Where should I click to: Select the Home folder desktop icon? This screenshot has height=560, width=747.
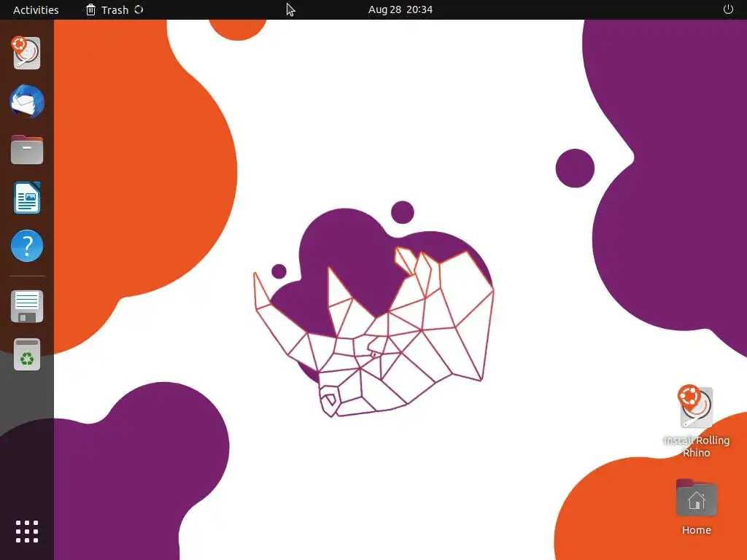click(x=696, y=507)
